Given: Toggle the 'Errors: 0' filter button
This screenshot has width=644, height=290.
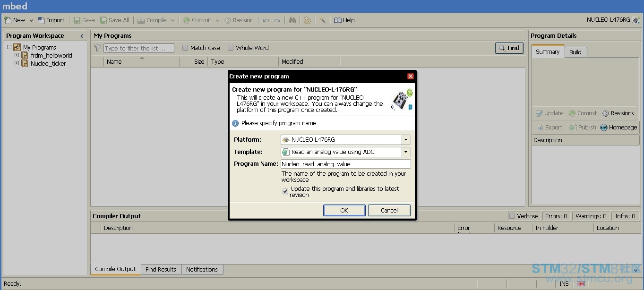Looking at the screenshot, I should point(556,216).
